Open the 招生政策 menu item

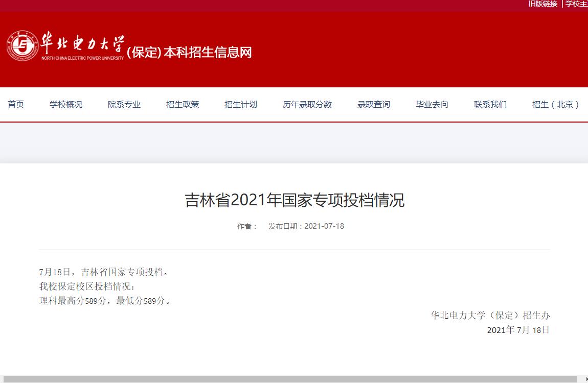tap(183, 105)
